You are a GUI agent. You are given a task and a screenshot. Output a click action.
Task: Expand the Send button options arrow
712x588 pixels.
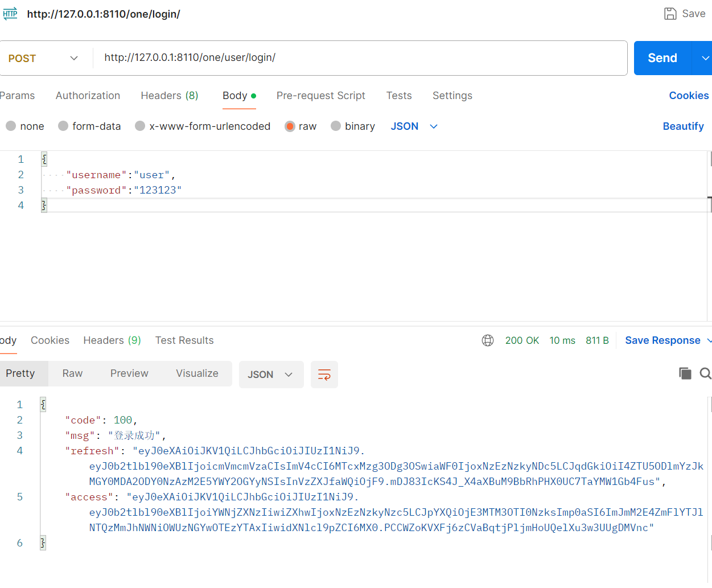pos(705,58)
